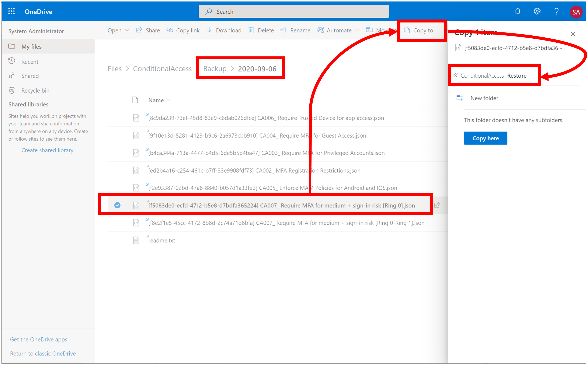The width and height of the screenshot is (588, 365).
Task: Click the share icon on the selected CA007 row
Action: pyautogui.click(x=437, y=205)
